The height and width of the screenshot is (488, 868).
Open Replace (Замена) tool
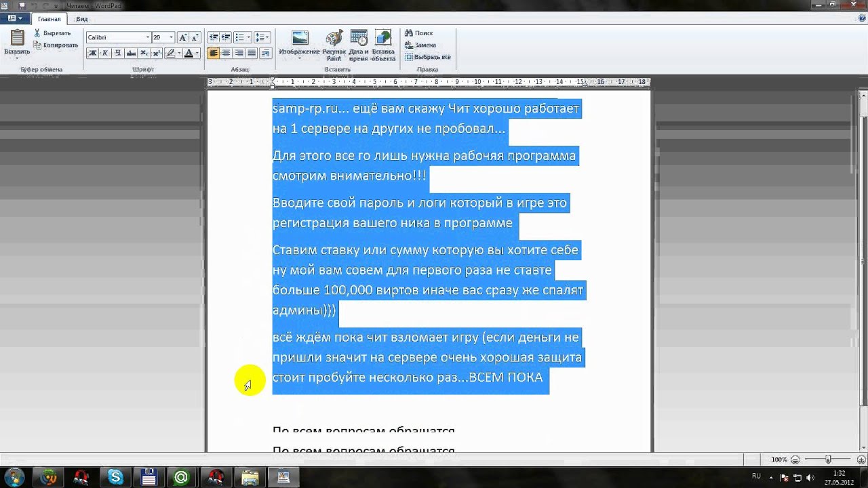[x=420, y=45]
